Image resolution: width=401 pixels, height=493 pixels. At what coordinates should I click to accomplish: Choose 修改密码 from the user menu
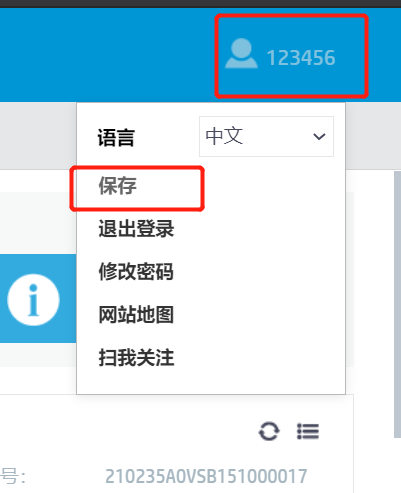pyautogui.click(x=136, y=271)
